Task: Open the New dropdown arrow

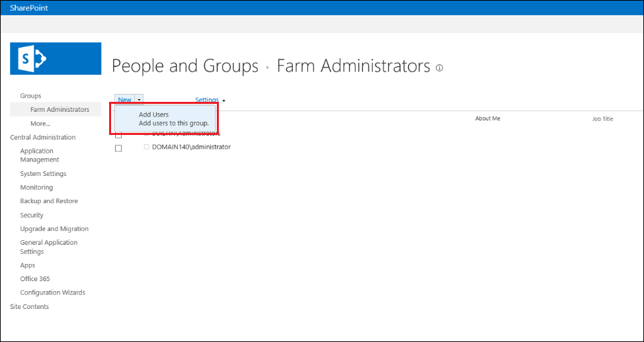Action: point(140,100)
